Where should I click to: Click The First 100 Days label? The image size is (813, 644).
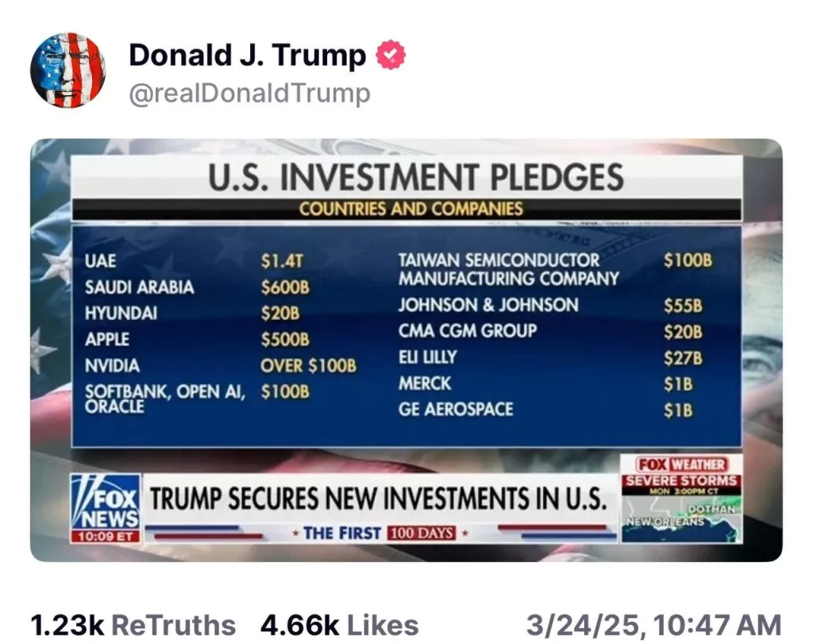(379, 532)
